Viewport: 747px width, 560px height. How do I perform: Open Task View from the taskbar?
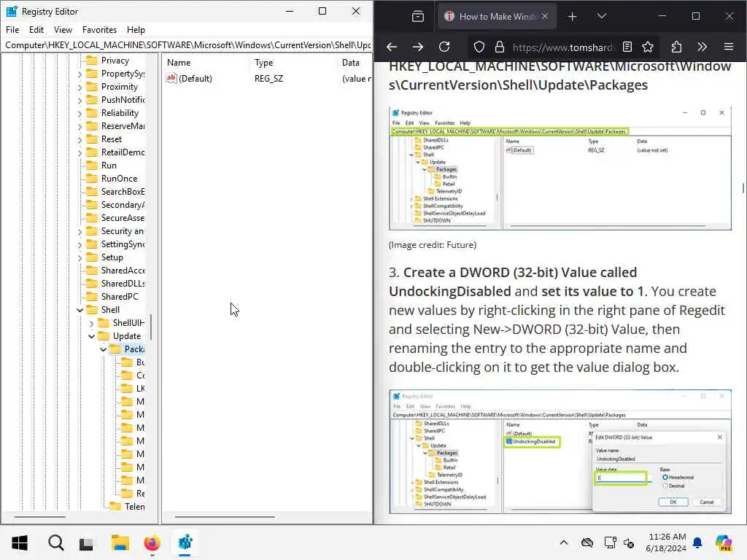[86, 543]
